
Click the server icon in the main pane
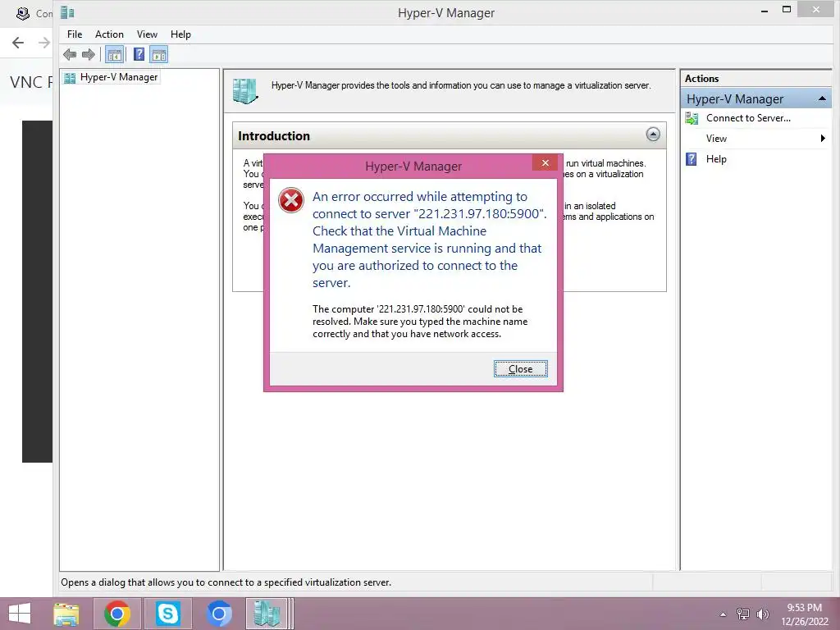pyautogui.click(x=245, y=90)
